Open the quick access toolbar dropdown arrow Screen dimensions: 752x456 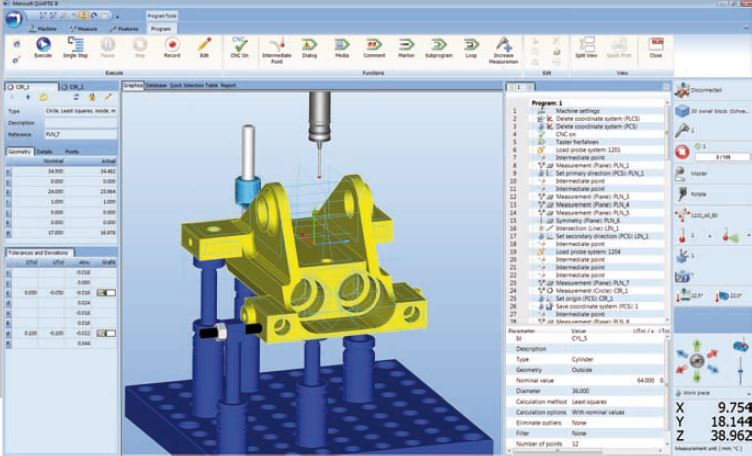click(117, 17)
